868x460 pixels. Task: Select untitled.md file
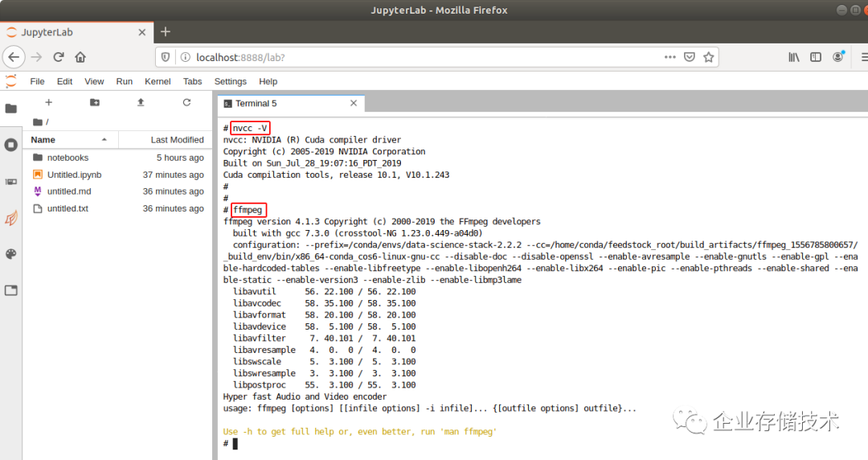[118, 191]
